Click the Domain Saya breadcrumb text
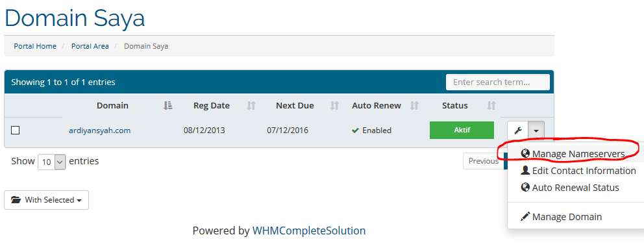 [x=146, y=46]
